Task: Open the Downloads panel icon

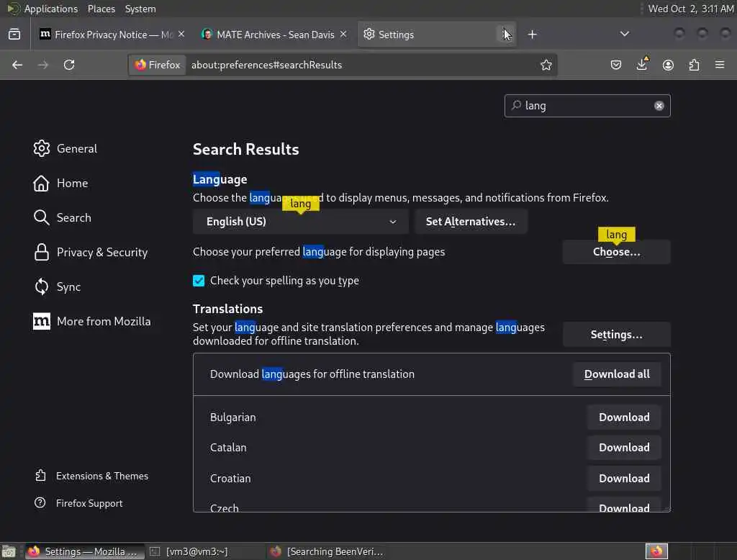Action: [642, 64]
